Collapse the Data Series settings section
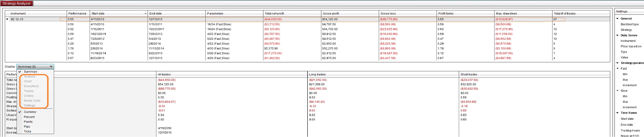The width and height of the screenshot is (644, 137). click(618, 35)
